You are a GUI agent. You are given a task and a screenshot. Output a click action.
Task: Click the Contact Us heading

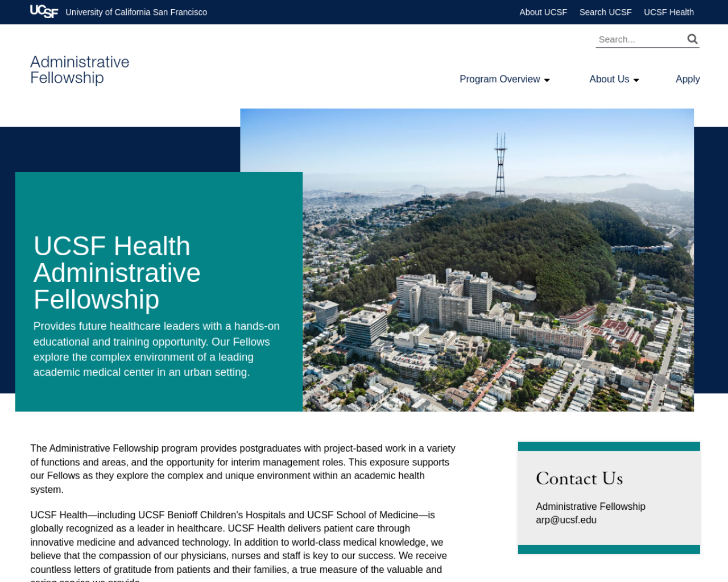point(579,478)
